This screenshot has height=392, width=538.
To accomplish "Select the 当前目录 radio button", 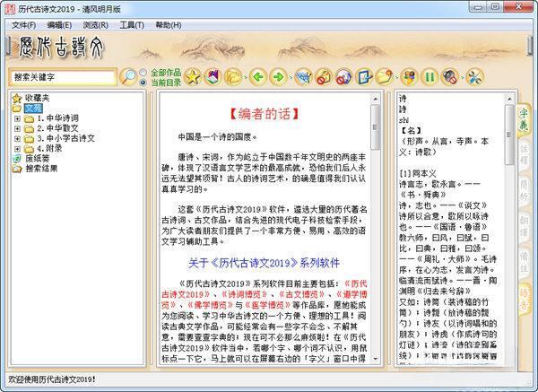I will pyautogui.click(x=145, y=83).
